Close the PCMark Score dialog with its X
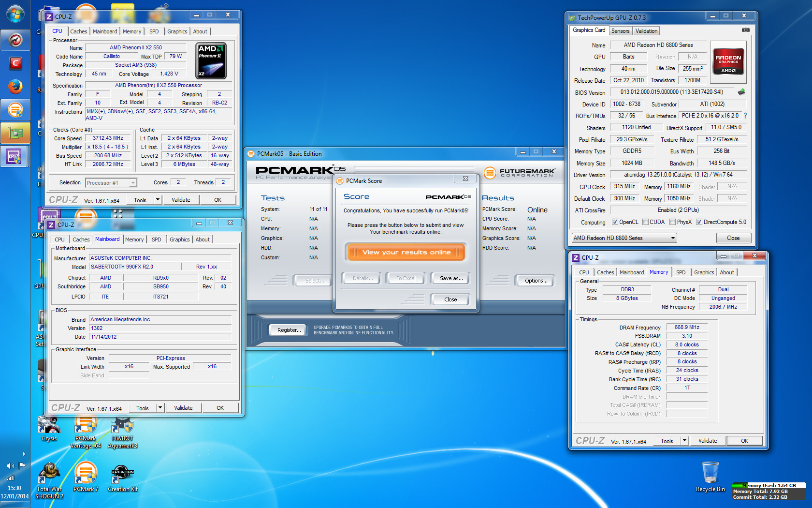The height and width of the screenshot is (508, 812). tap(465, 179)
